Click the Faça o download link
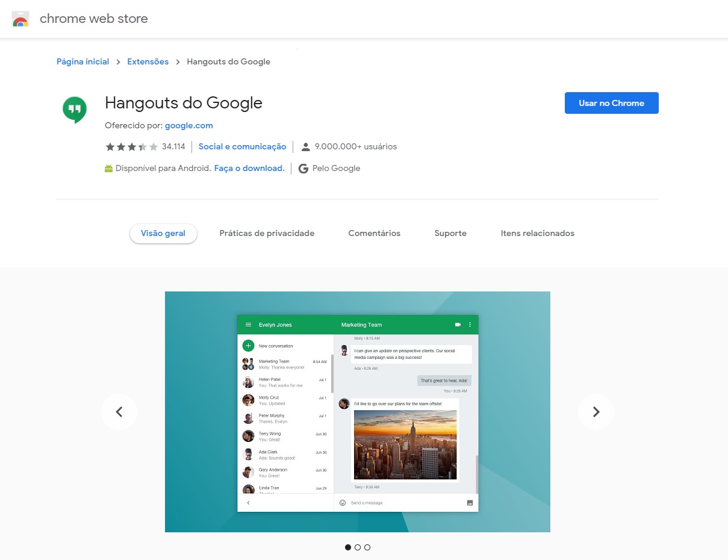This screenshot has width=728, height=560. [249, 168]
